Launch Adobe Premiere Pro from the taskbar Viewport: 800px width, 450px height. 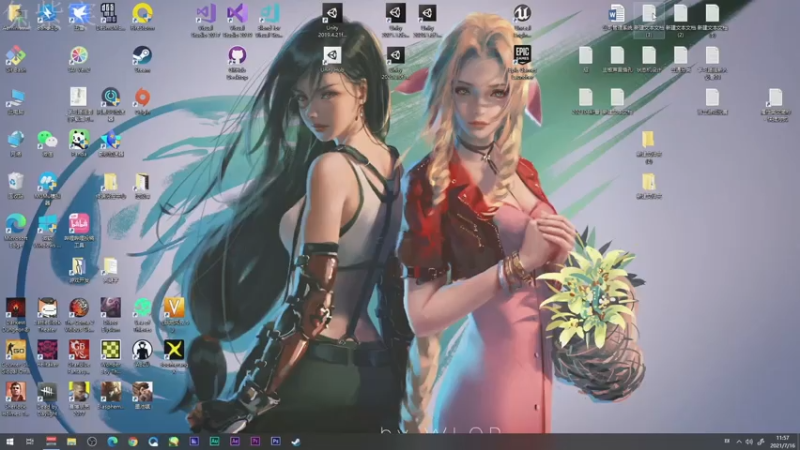(255, 441)
